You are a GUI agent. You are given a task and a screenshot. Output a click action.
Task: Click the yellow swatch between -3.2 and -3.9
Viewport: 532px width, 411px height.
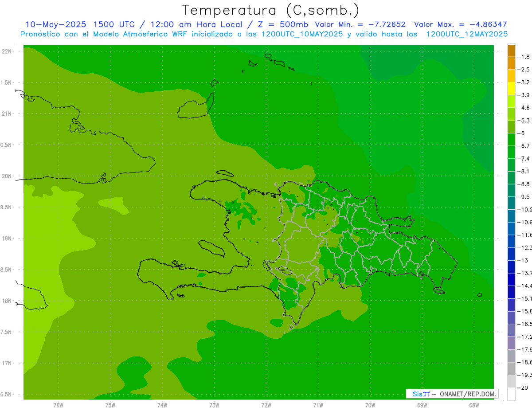click(511, 88)
